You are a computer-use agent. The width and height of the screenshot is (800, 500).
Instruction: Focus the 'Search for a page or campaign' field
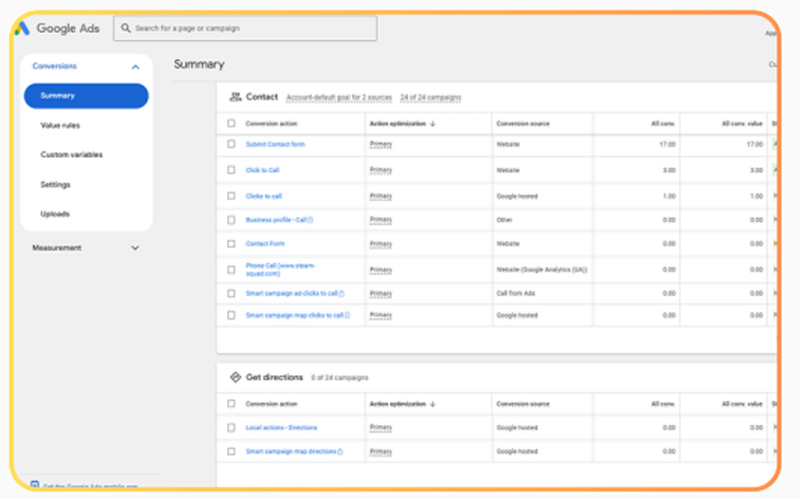pos(245,28)
